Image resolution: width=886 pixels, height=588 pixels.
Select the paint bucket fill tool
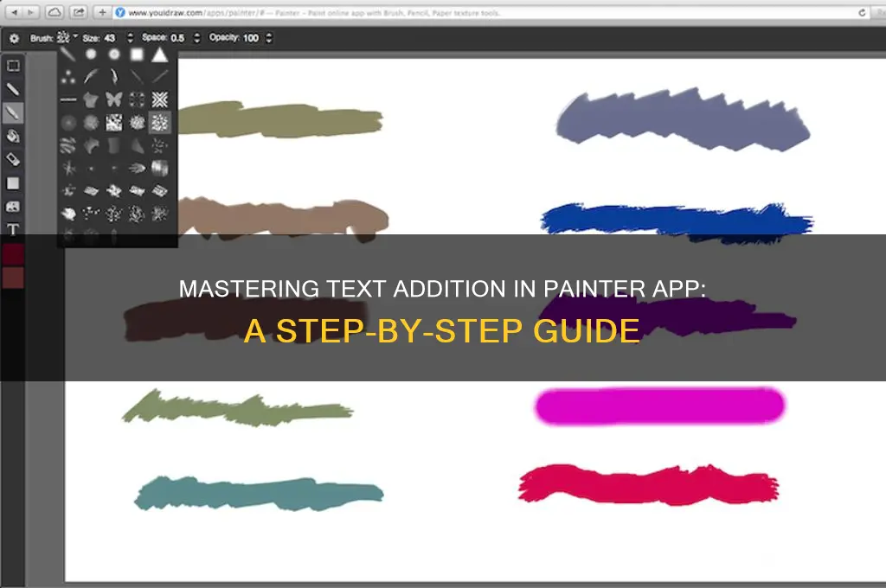tap(13, 136)
